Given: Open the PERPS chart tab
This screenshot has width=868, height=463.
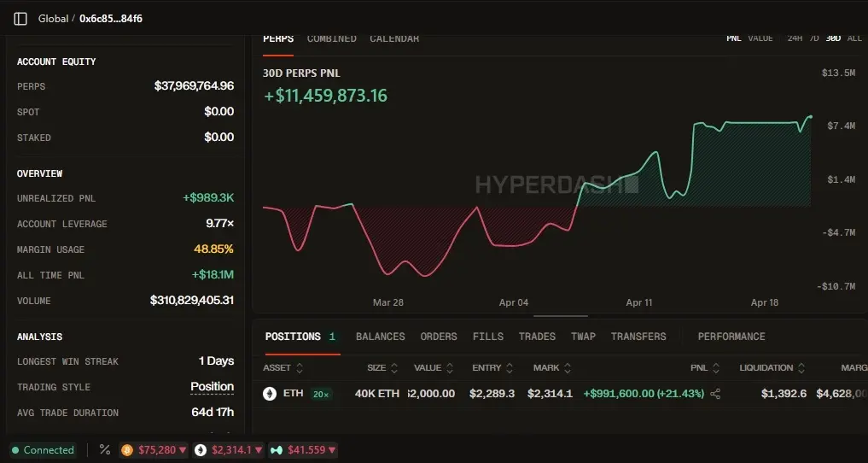Looking at the screenshot, I should 278,38.
